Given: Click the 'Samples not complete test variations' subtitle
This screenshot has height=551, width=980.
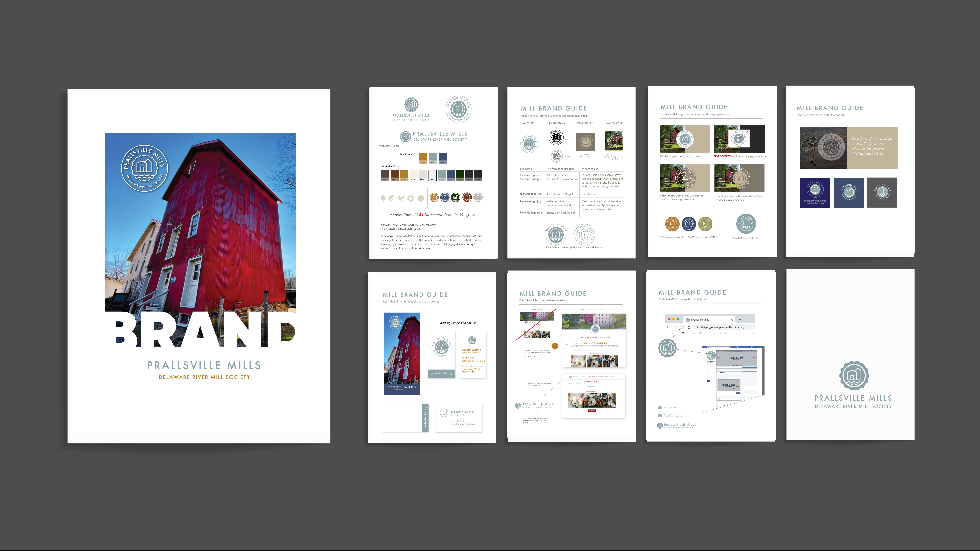Looking at the screenshot, I should pyautogui.click(x=821, y=115).
